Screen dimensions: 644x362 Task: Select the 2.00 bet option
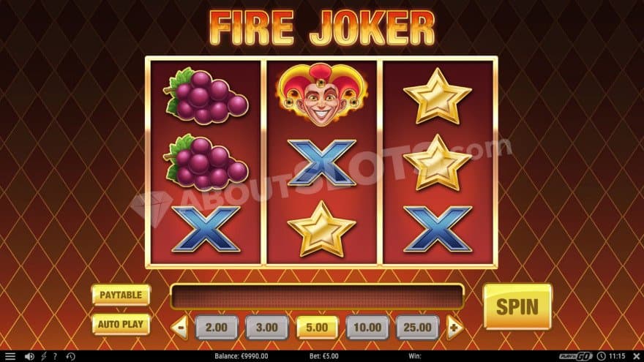[x=217, y=328]
